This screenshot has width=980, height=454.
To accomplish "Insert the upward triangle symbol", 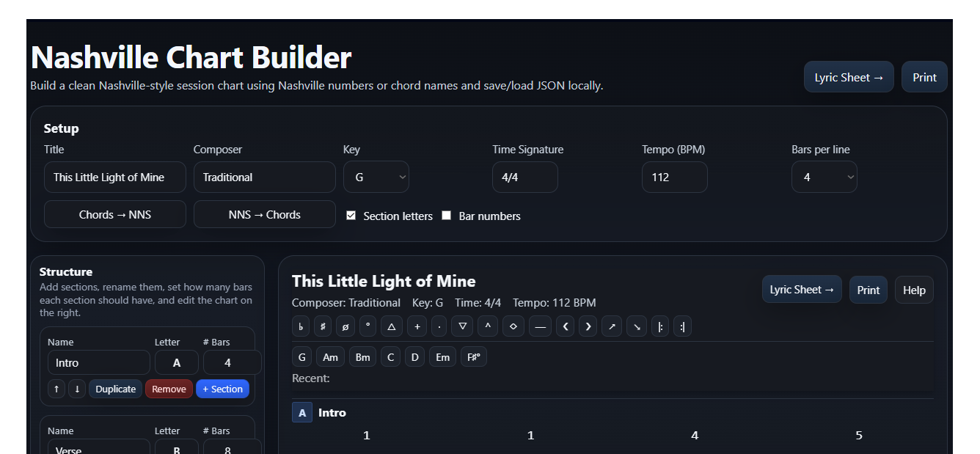I will tap(392, 326).
